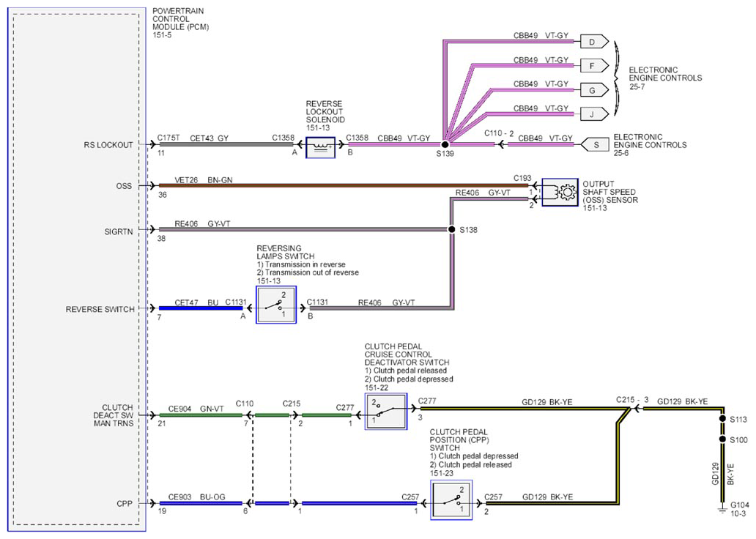Viewport: 756px width, 539px height.
Task: Click wire label 'CE904 GN-VT'
Action: point(196,409)
